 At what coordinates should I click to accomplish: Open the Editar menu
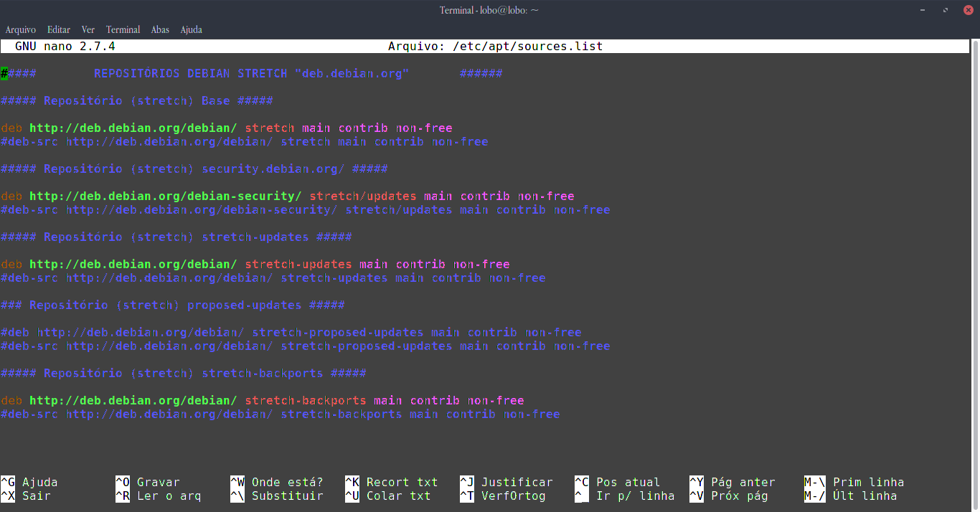click(58, 29)
